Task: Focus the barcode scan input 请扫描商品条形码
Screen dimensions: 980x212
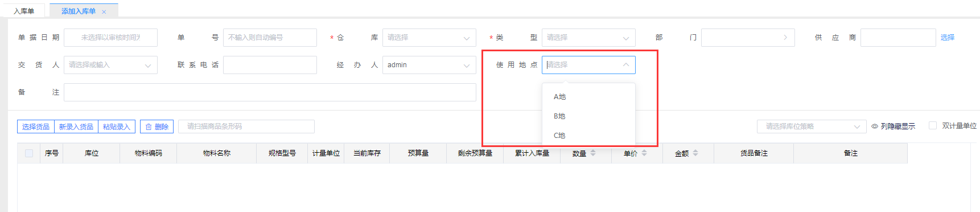Action: 246,127
